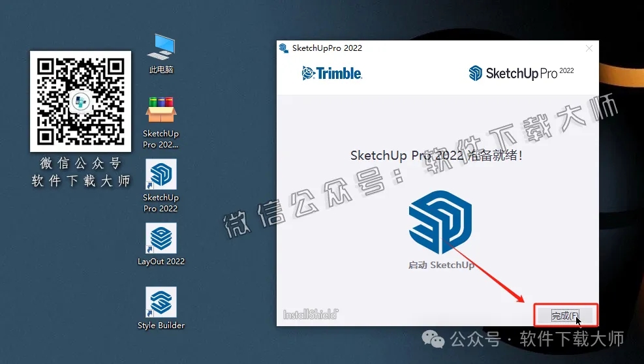The image size is (644, 364).
Task: Close the SketchUpPro 2022 installer window
Action: 589,48
